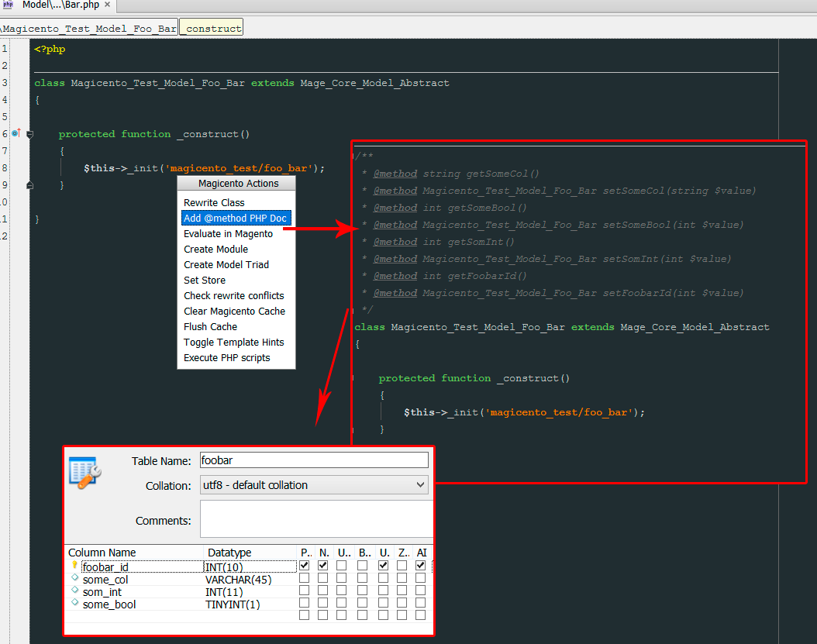Choose Create Module from the popup
The height and width of the screenshot is (644, 817).
point(236,249)
